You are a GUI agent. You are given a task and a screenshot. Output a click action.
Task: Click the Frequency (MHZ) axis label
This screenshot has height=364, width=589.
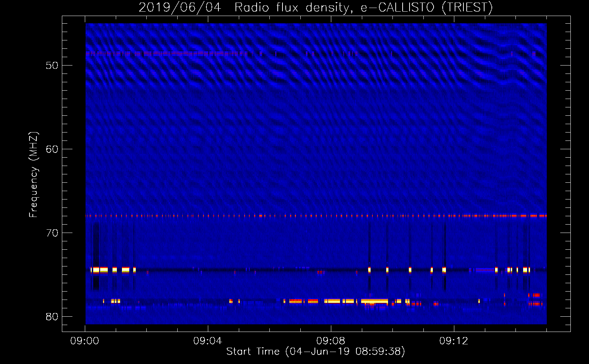coord(33,175)
